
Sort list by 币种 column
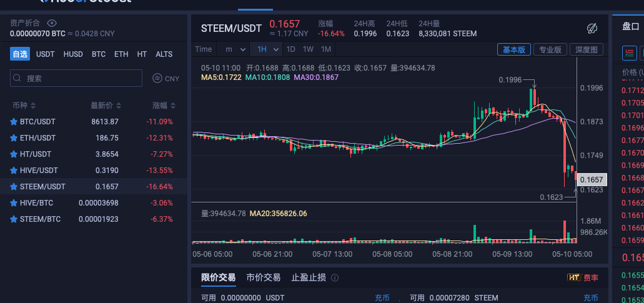click(x=24, y=106)
